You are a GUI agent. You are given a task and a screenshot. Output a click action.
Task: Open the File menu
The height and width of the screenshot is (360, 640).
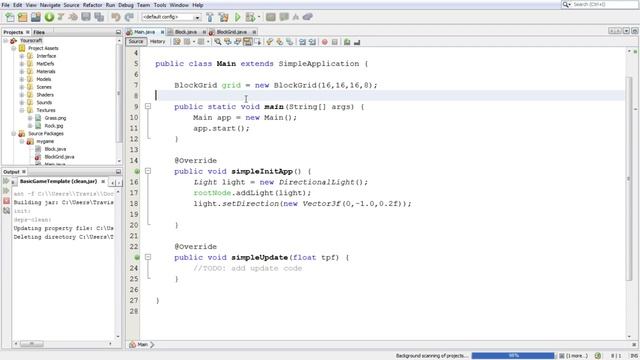pos(5,5)
